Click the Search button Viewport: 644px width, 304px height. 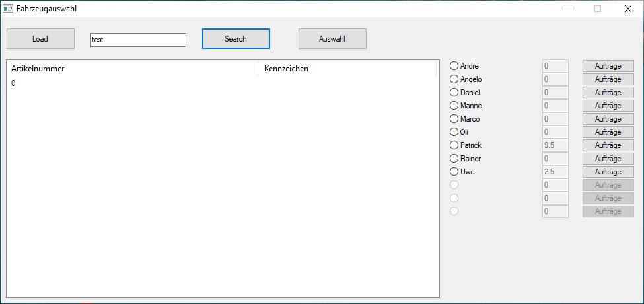point(235,39)
